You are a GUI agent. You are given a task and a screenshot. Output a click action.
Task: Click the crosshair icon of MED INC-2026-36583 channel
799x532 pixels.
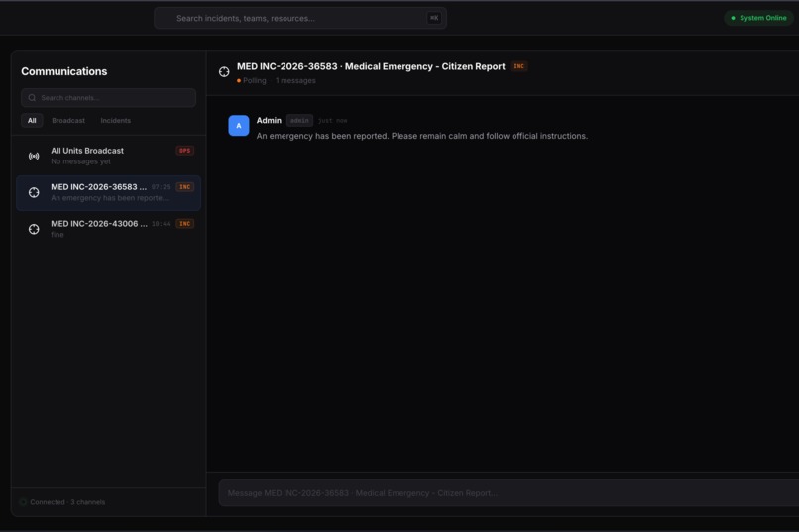(x=34, y=192)
